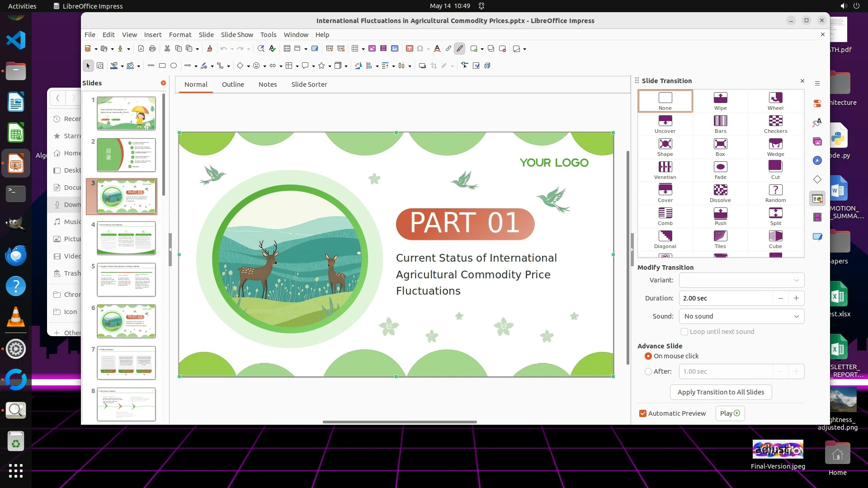Select the Cube transition icon
This screenshot has height=488, width=868.
[x=775, y=236]
